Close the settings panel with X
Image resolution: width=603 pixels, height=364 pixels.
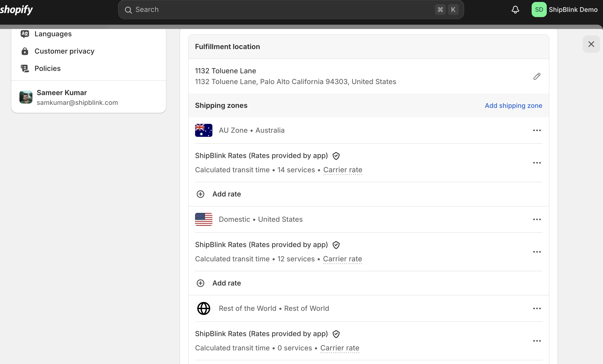click(x=591, y=44)
